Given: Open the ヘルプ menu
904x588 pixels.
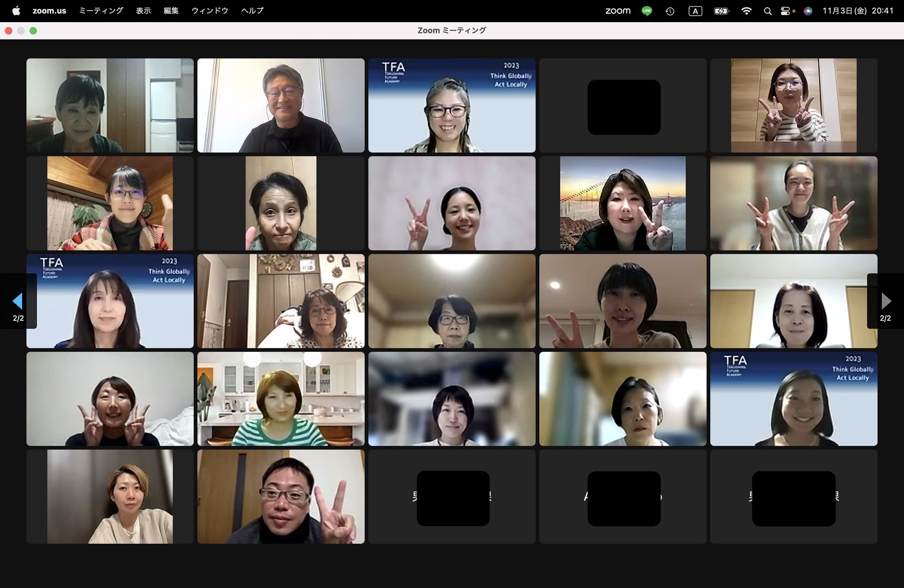Looking at the screenshot, I should pyautogui.click(x=252, y=11).
